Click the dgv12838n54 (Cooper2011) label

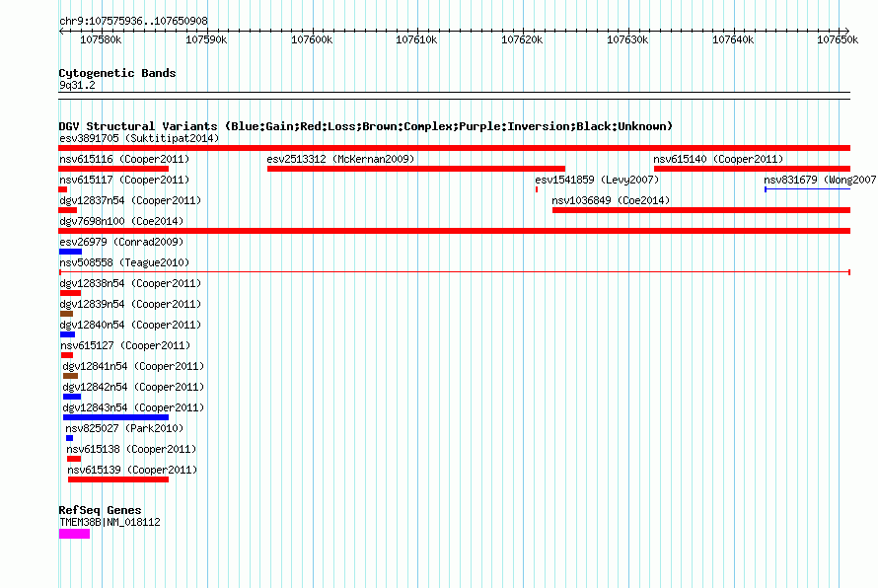pos(130,283)
